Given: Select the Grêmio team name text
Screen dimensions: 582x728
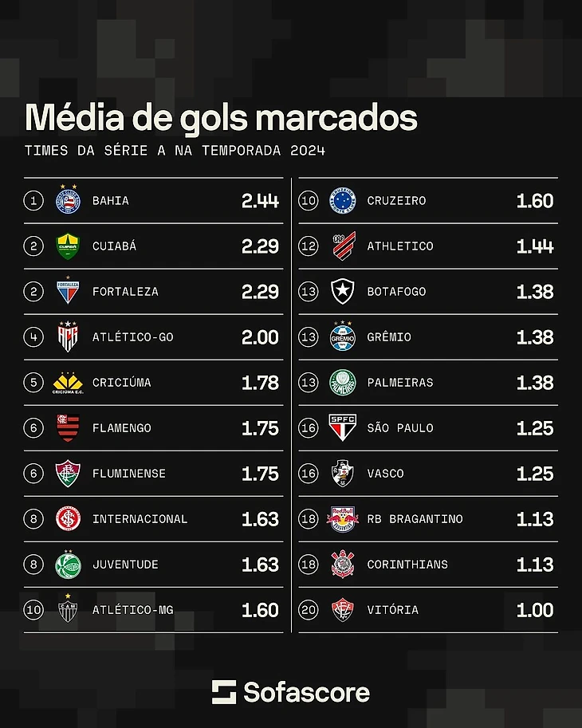Looking at the screenshot, I should 389,337.
